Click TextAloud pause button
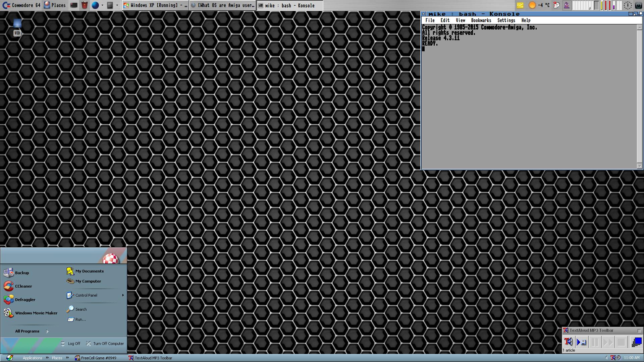The image size is (644, 362). tap(595, 342)
